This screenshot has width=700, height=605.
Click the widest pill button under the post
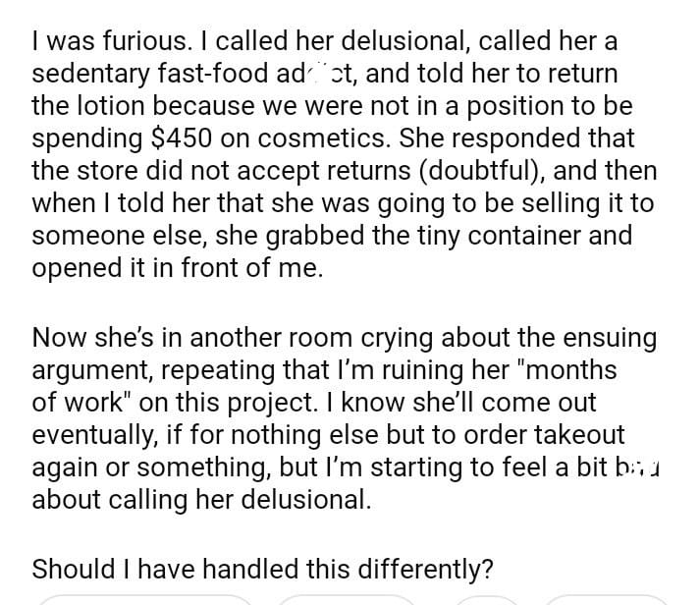point(144,599)
